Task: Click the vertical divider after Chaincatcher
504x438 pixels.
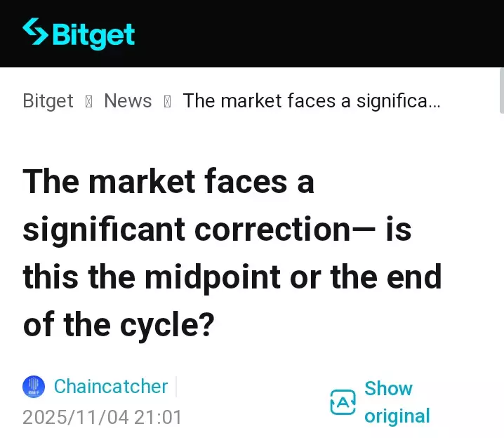Action: coord(175,387)
